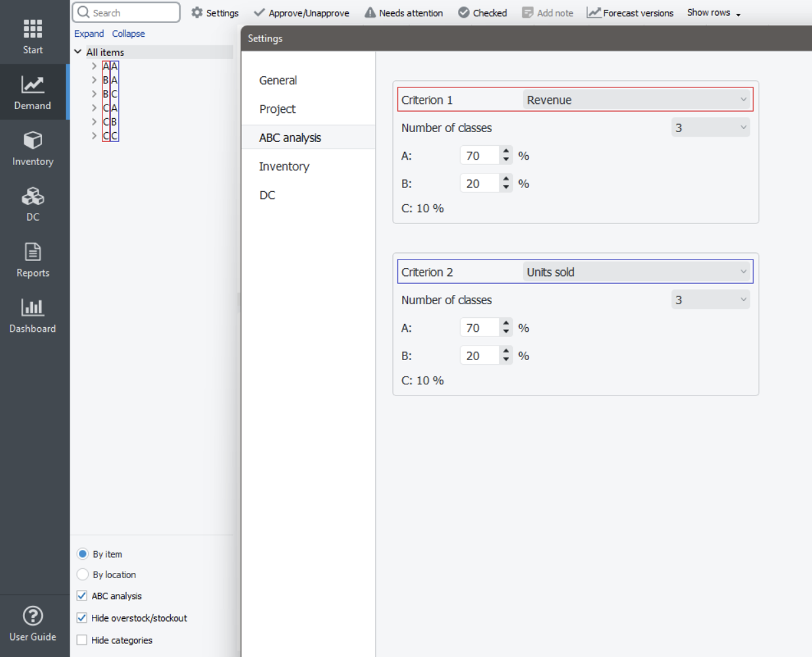Select the By location radio button
This screenshot has height=657, width=812.
pos(83,574)
